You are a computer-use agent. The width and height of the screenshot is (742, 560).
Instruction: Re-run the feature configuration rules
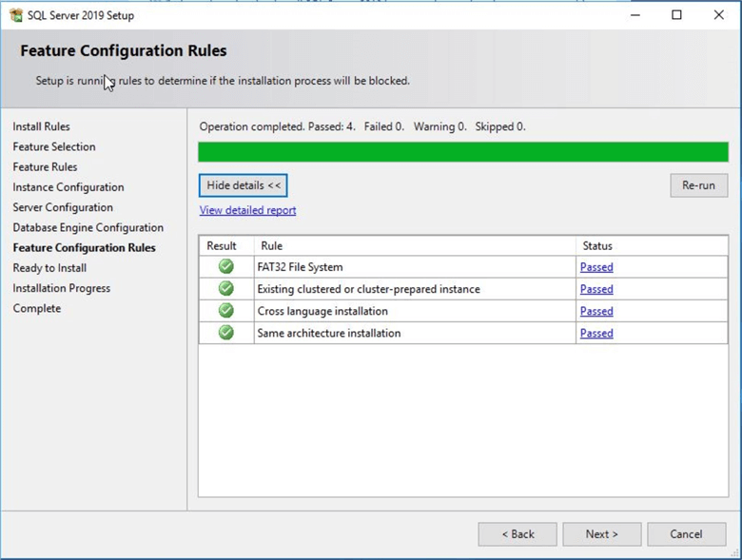pyautogui.click(x=698, y=185)
